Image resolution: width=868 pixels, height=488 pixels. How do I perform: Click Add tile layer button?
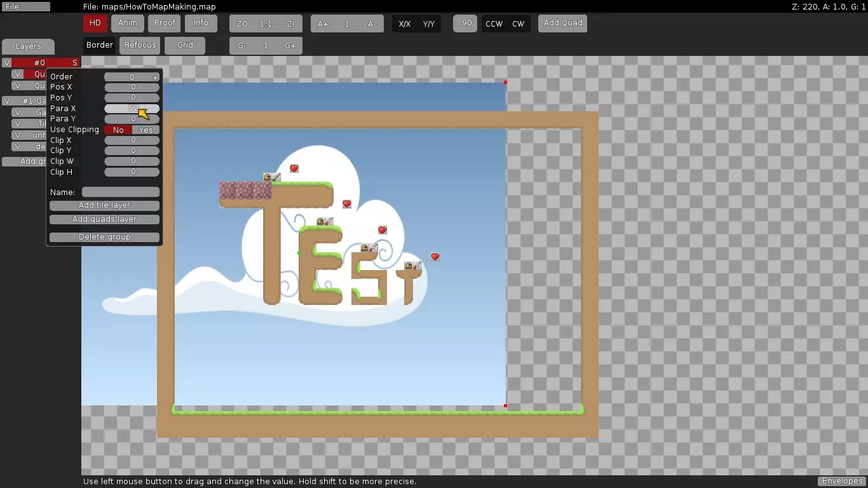pos(104,205)
